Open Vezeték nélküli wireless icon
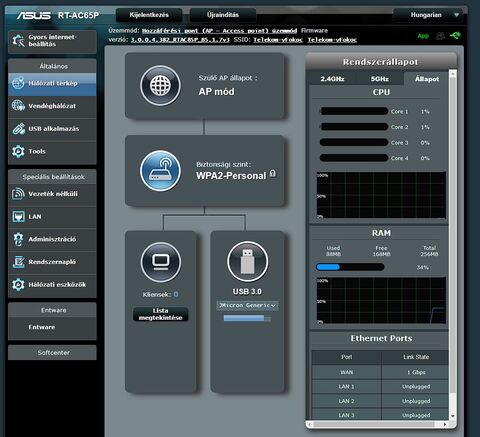The height and width of the screenshot is (437, 480). click(18, 194)
